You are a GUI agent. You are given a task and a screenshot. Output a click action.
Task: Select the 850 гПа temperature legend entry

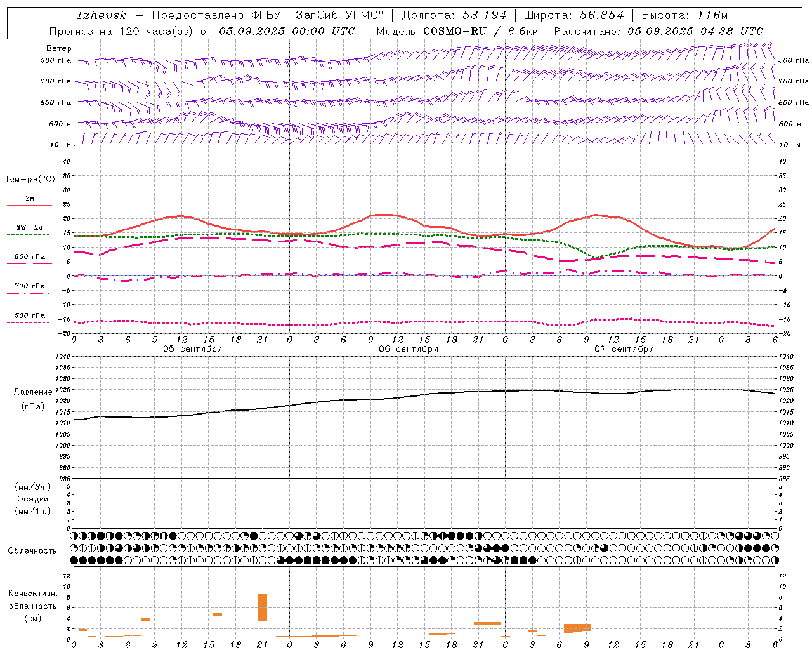[29, 257]
